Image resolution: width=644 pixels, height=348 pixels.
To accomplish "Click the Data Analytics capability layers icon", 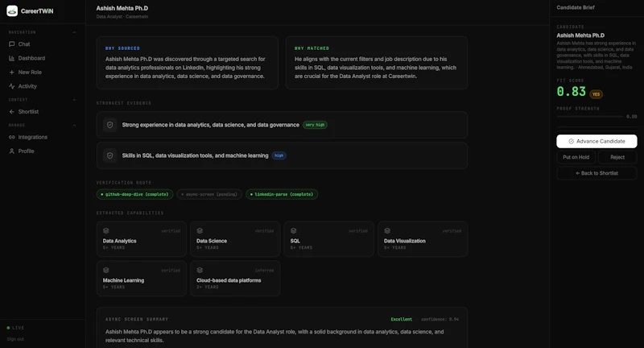I will (106, 230).
